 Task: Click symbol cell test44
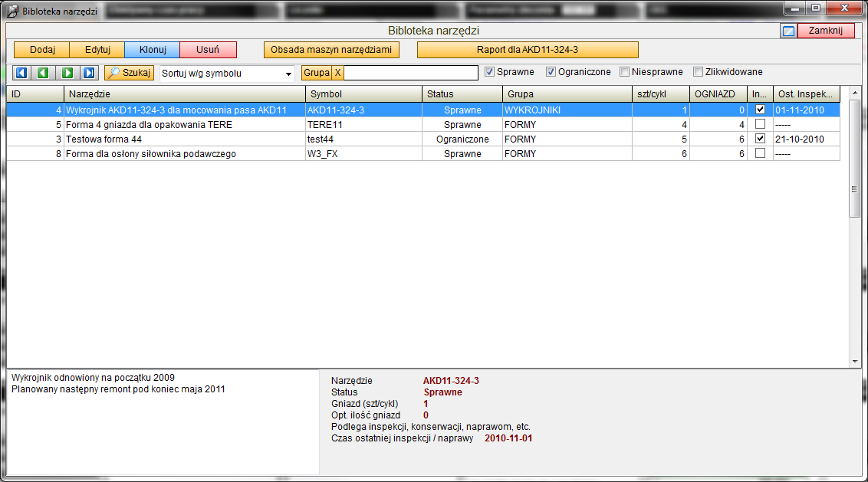(x=363, y=139)
